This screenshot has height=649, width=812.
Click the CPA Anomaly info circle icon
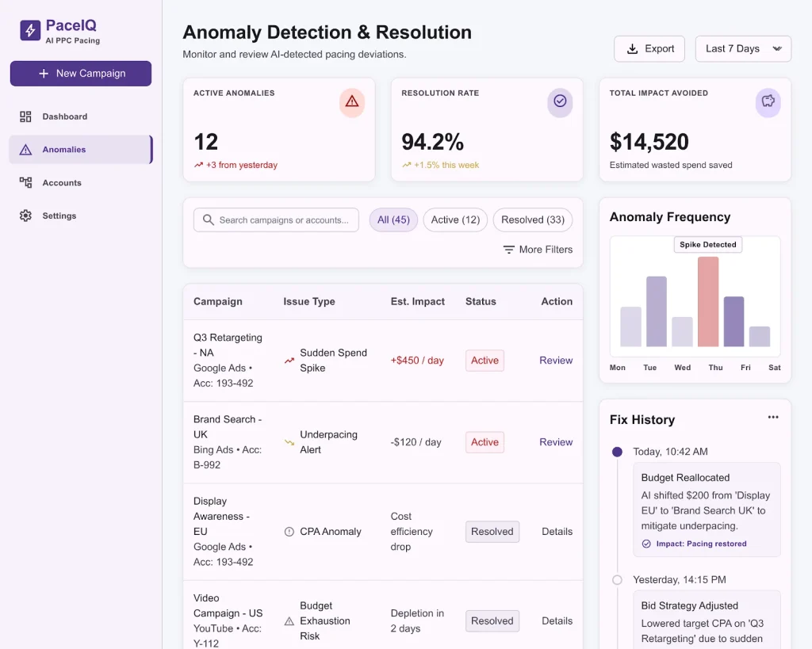[289, 532]
